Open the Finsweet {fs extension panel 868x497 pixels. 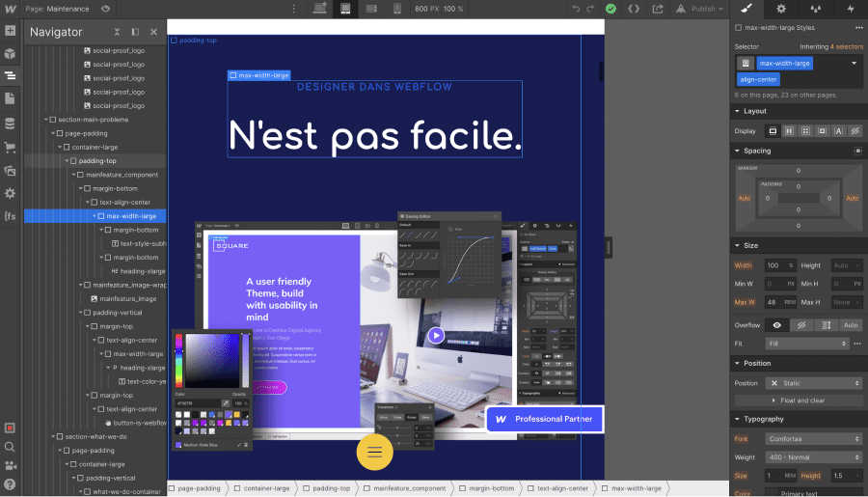click(x=10, y=216)
